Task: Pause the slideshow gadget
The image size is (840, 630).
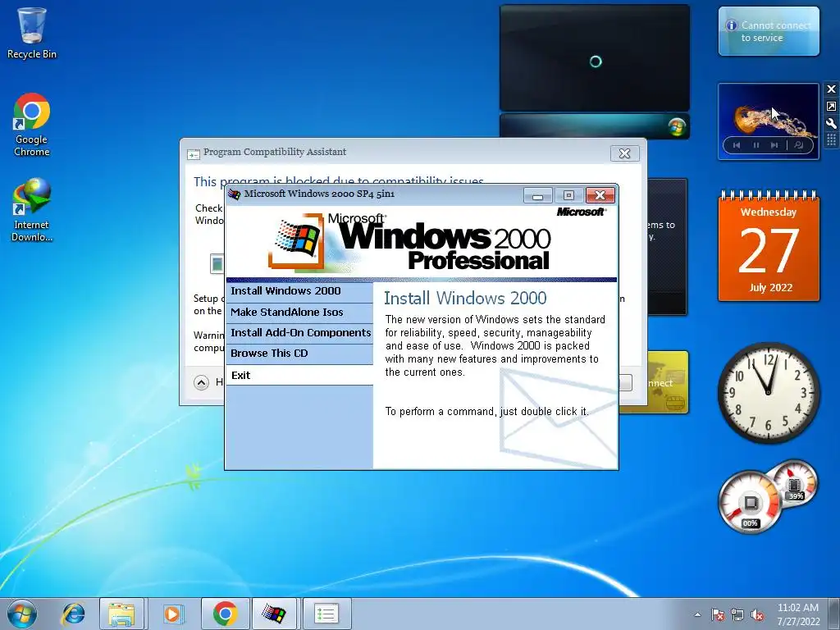Action: (756, 145)
